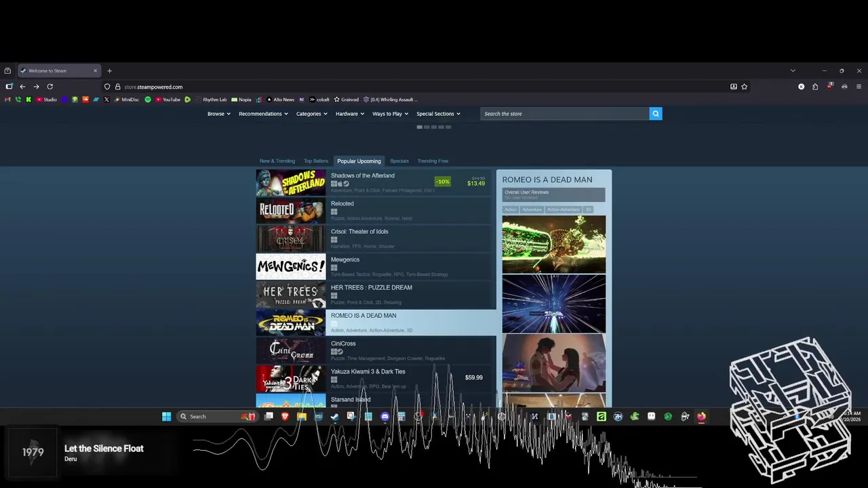The image size is (868, 488).
Task: Open a new tab with plus icon
Action: pos(109,70)
